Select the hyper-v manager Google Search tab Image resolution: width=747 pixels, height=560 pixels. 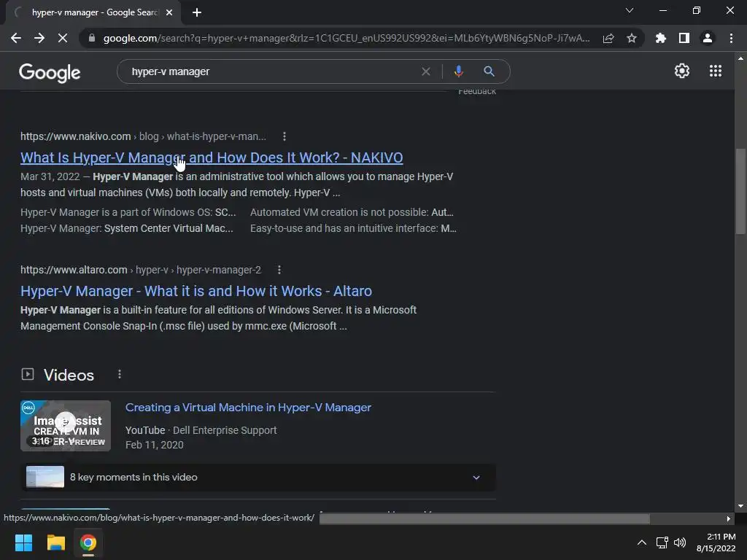(x=93, y=12)
